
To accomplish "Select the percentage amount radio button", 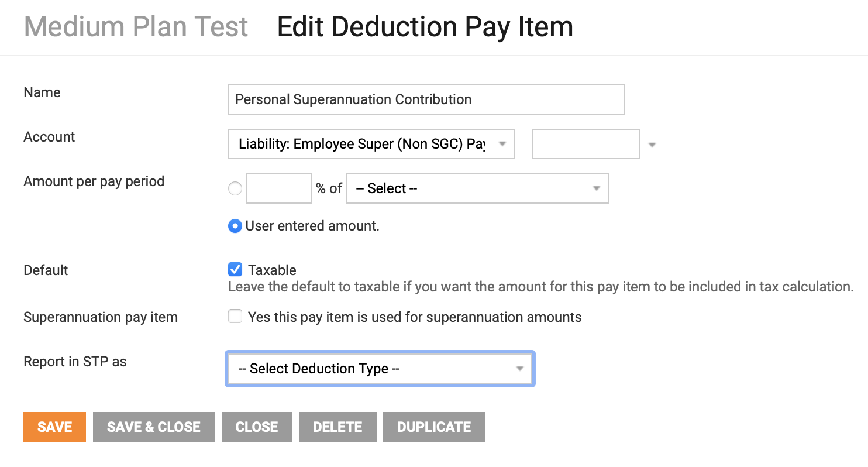I will [235, 188].
